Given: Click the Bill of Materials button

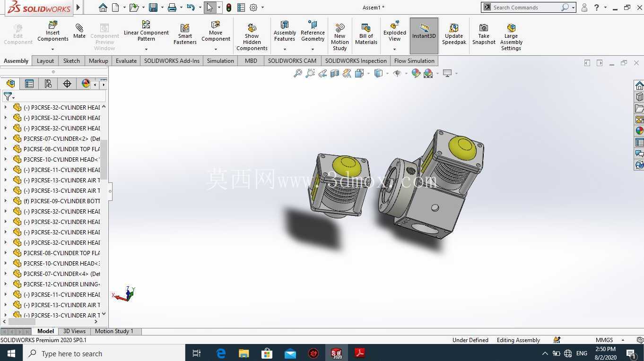Looking at the screenshot, I should tap(366, 34).
